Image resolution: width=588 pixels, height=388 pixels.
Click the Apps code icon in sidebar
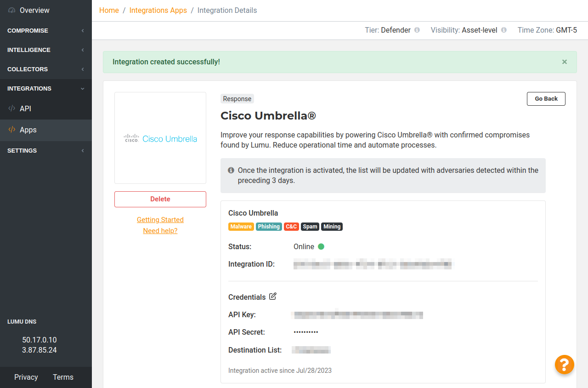[12, 130]
